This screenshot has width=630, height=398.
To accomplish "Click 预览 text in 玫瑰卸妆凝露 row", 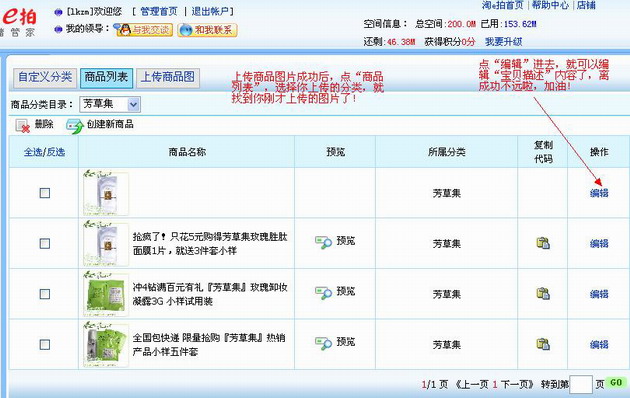I will 346,292.
